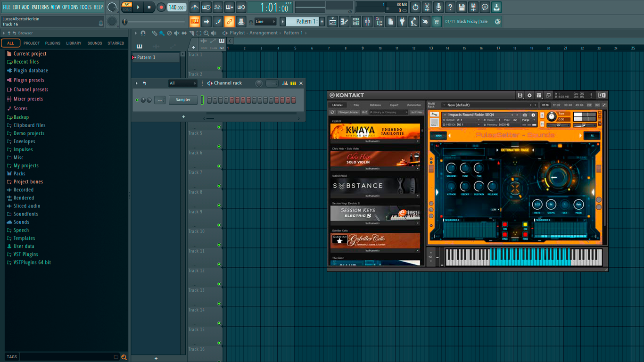Click the one-click audio recording microphone
This screenshot has height=362, width=644.
click(438, 7)
